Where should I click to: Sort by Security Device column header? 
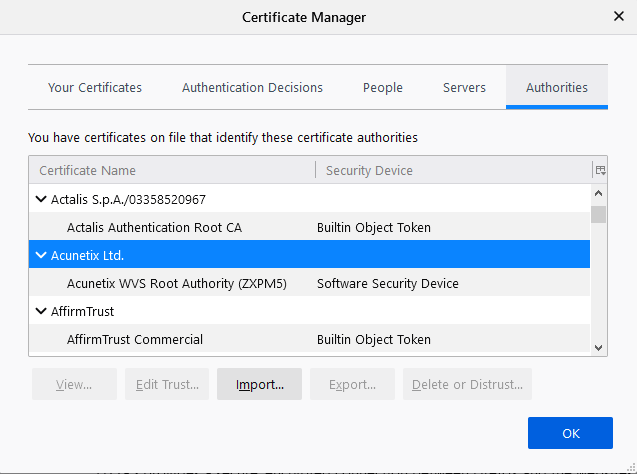[x=450, y=170]
